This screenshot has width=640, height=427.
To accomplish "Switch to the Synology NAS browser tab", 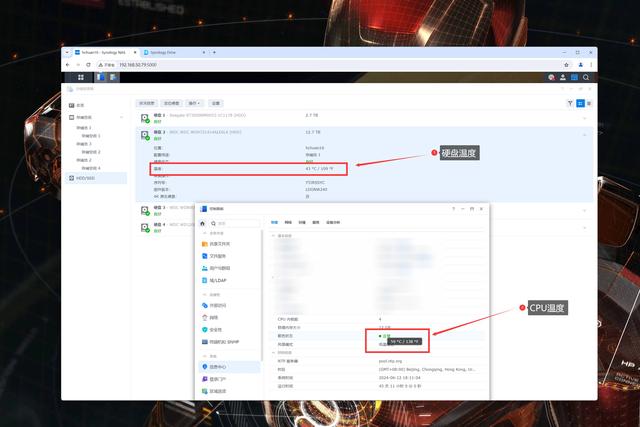I will click(x=104, y=52).
